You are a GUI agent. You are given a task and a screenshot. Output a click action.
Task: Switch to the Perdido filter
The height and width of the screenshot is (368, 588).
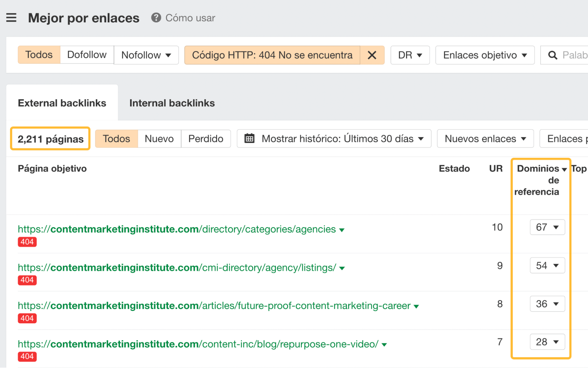pos(206,138)
